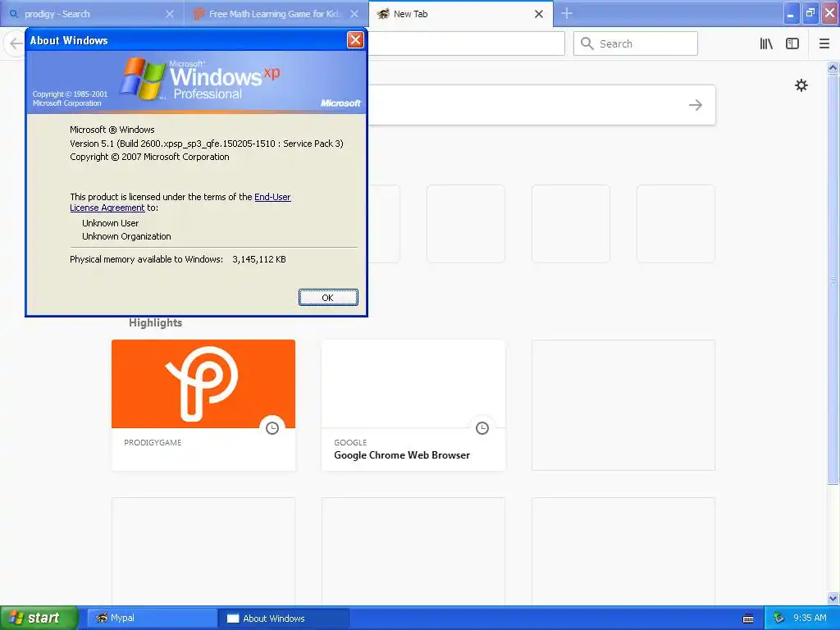Open a new tab with plus icon

click(x=567, y=13)
